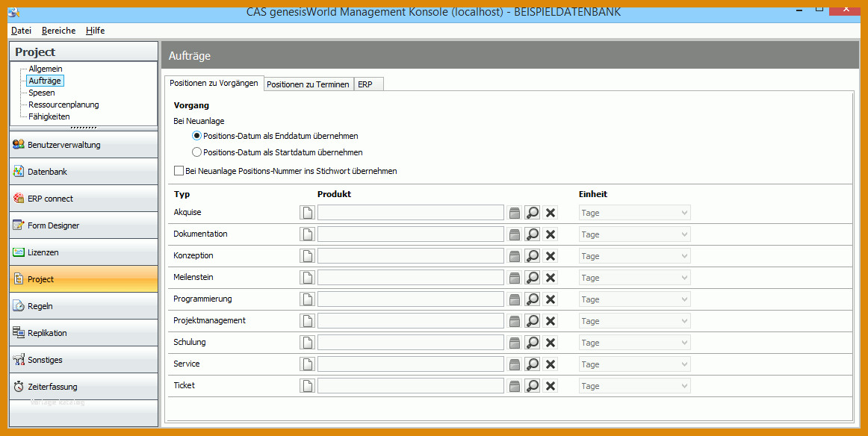
Task: Search product with magnifier in Dokumentation row
Action: click(x=533, y=234)
